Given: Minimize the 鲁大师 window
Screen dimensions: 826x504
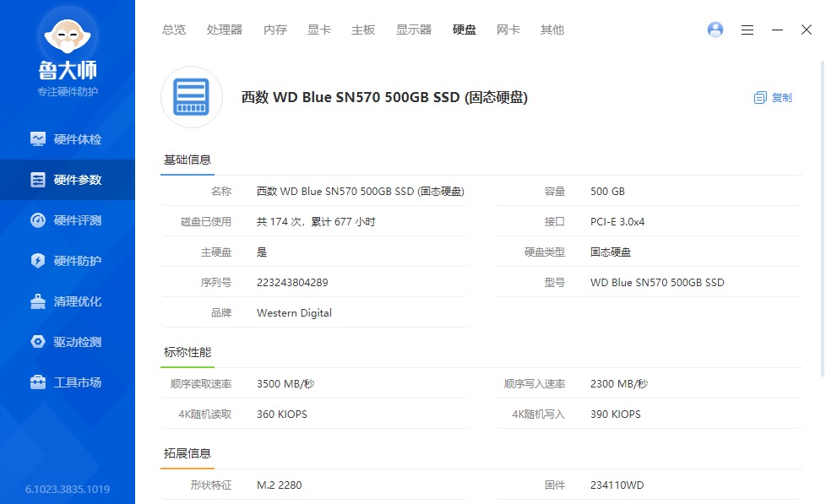Looking at the screenshot, I should pyautogui.click(x=777, y=30).
